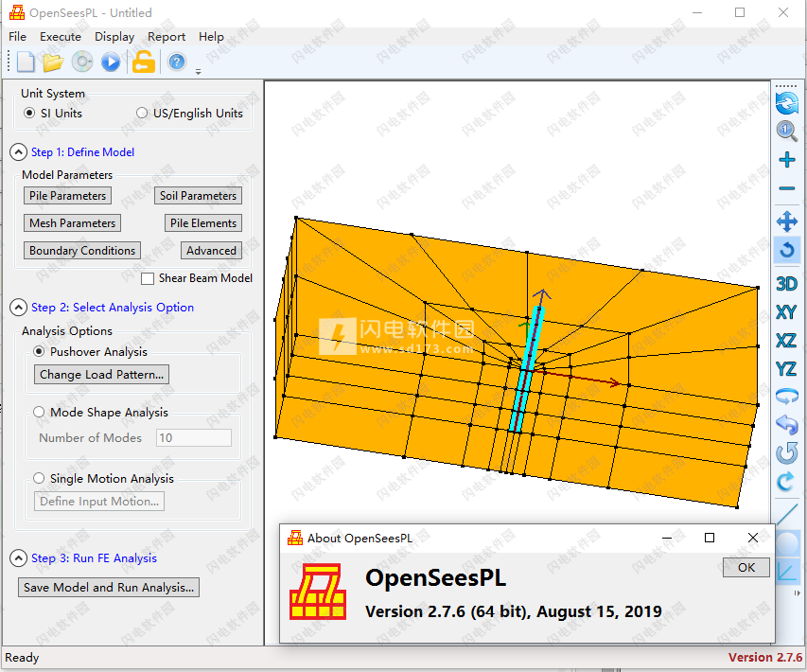Screen dimensions: 807x672
Task: Zoom in with plus icon
Action: tap(786, 160)
